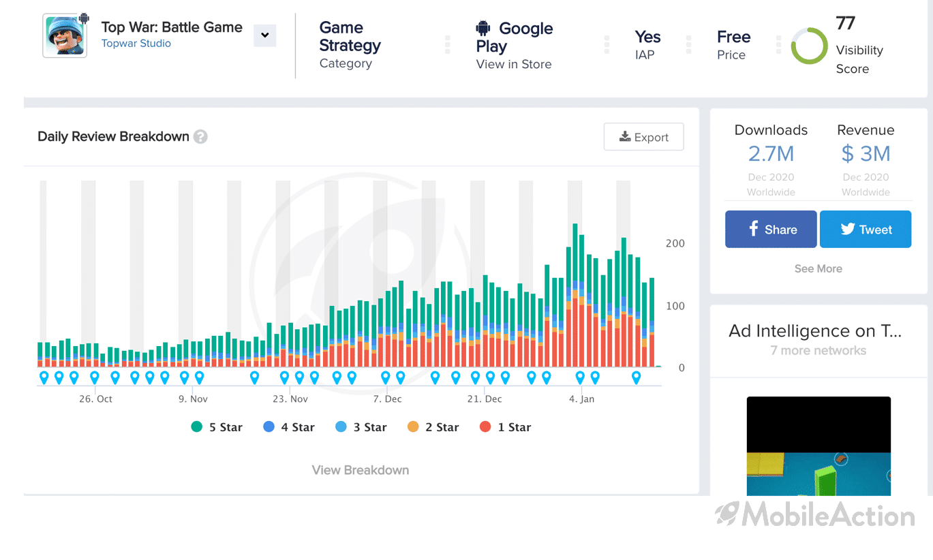Click the first timeline marker pin
The width and height of the screenshot is (933, 560).
click(44, 377)
